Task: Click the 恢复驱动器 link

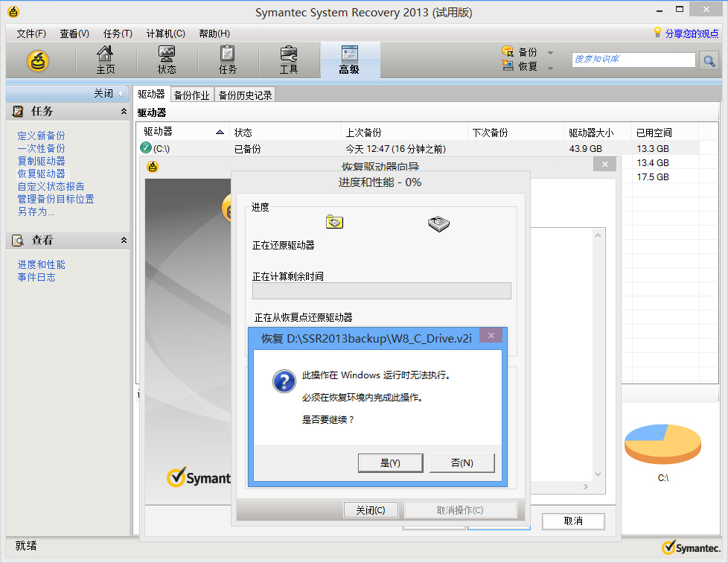Action: pos(42,174)
